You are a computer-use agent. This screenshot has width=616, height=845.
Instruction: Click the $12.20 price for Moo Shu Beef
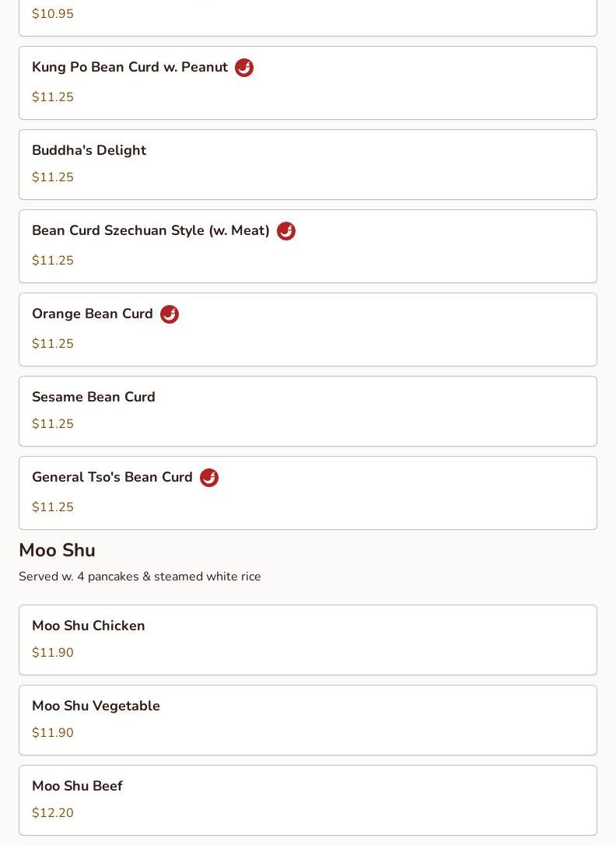tap(53, 813)
